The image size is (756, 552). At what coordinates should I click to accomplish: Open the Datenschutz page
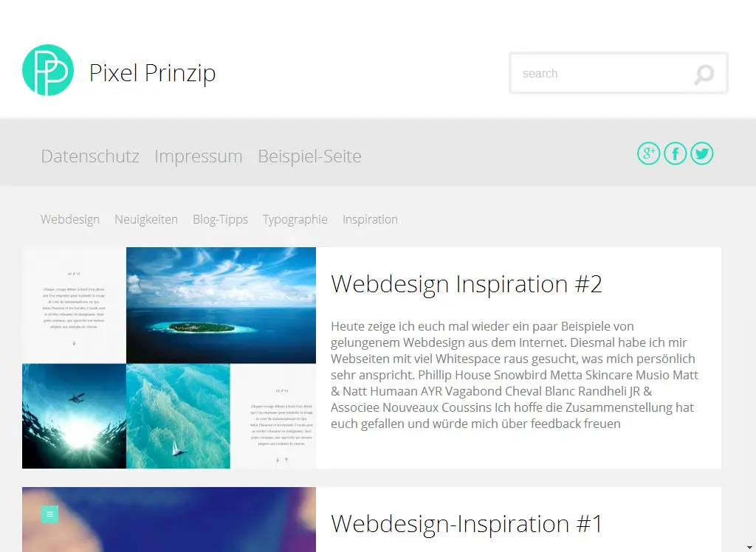click(90, 156)
